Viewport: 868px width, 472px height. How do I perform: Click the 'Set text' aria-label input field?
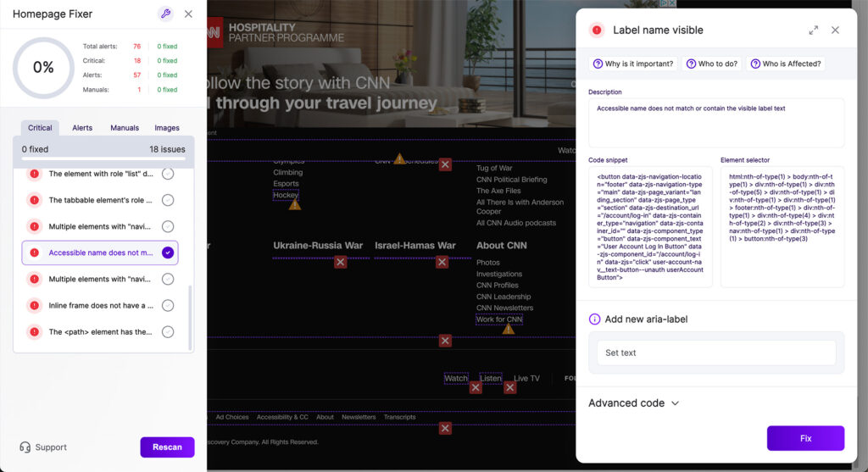716,353
